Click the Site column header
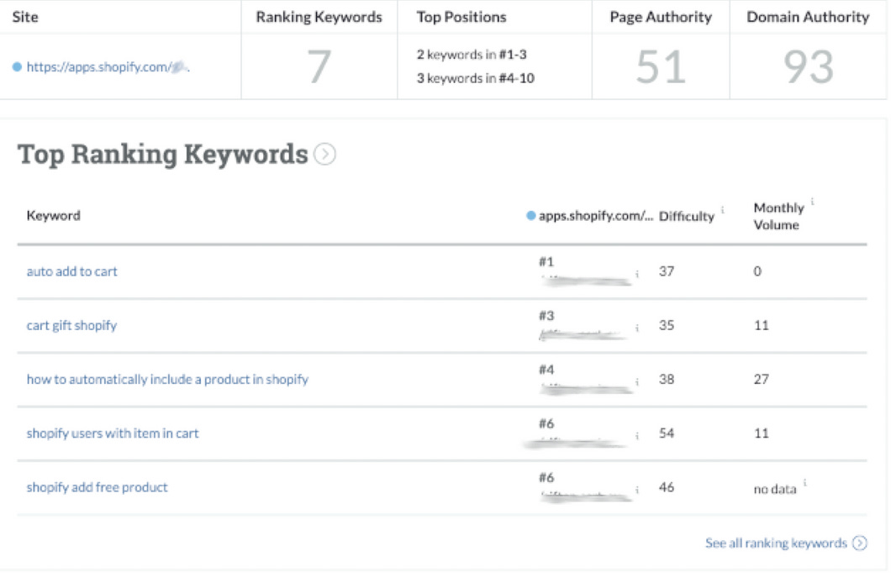 [x=25, y=17]
